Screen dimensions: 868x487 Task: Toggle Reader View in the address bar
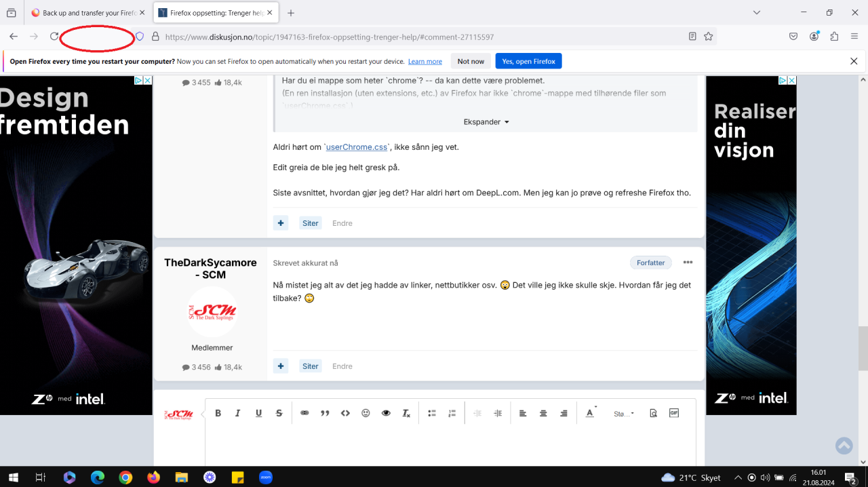(692, 37)
